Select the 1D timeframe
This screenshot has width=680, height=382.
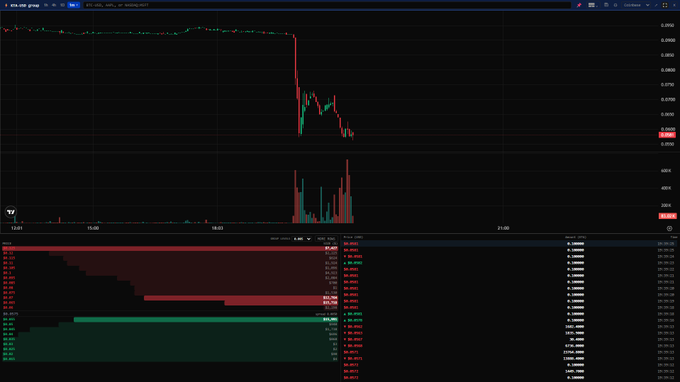[x=62, y=5]
